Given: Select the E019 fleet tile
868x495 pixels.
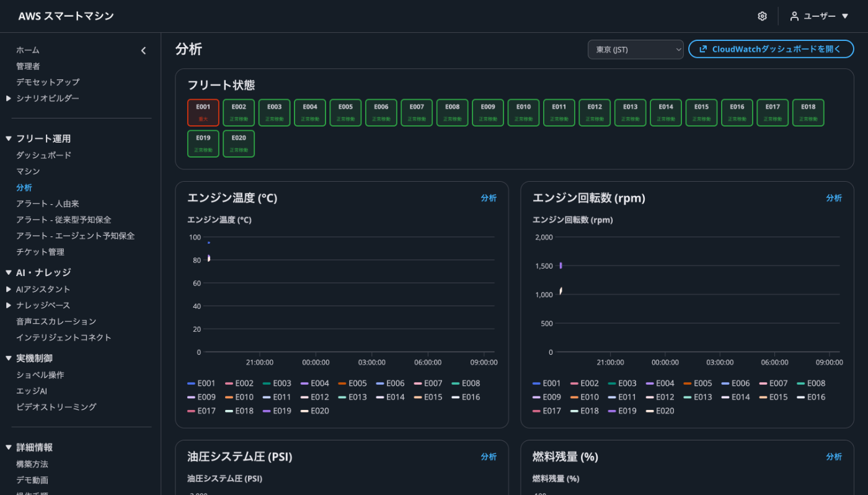Looking at the screenshot, I should click(203, 144).
